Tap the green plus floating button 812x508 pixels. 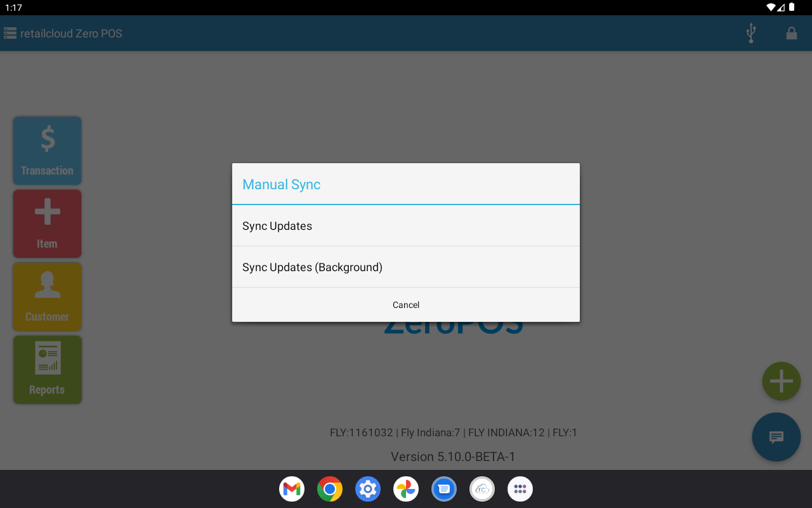click(x=782, y=381)
